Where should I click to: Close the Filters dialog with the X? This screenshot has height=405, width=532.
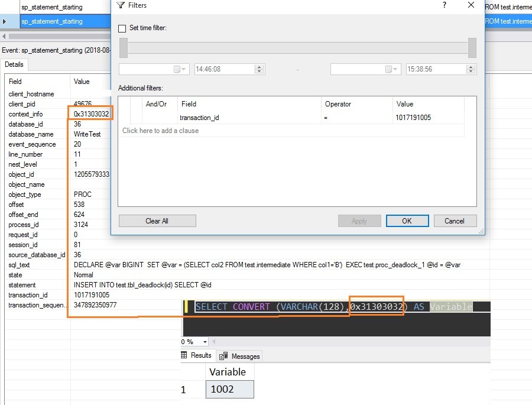(471, 5)
